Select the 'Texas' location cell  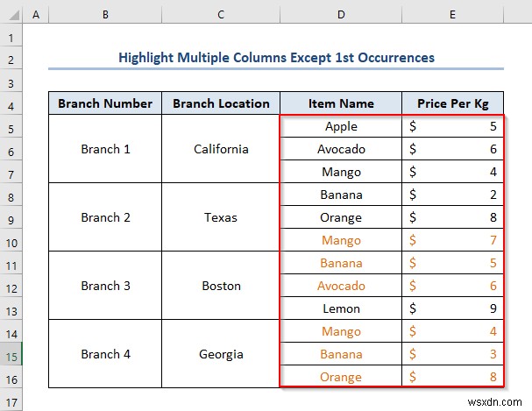point(221,217)
